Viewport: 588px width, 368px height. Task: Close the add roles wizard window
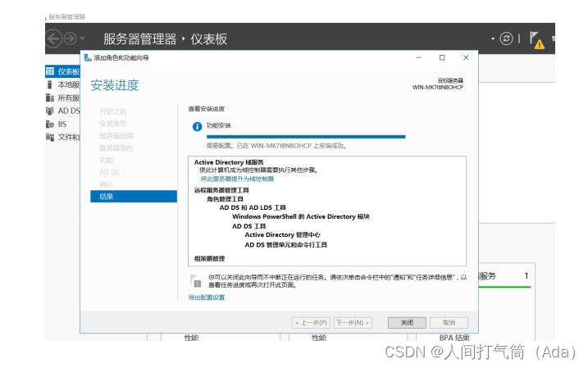tap(466, 57)
